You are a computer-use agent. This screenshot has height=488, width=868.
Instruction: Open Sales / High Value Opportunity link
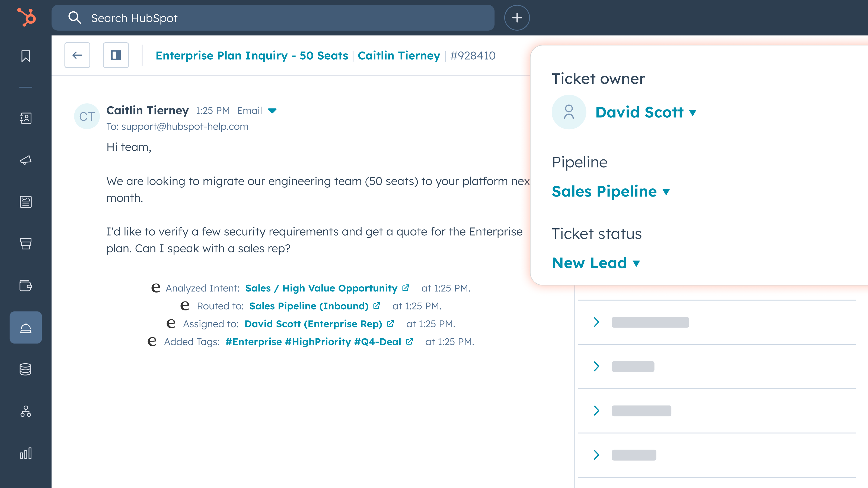(x=321, y=288)
